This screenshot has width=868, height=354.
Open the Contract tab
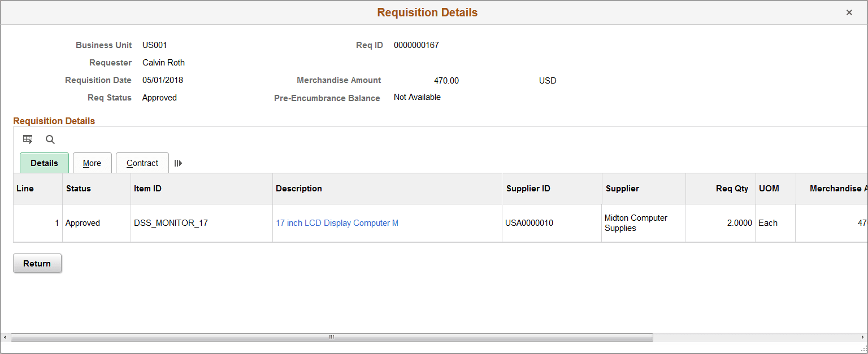(142, 163)
